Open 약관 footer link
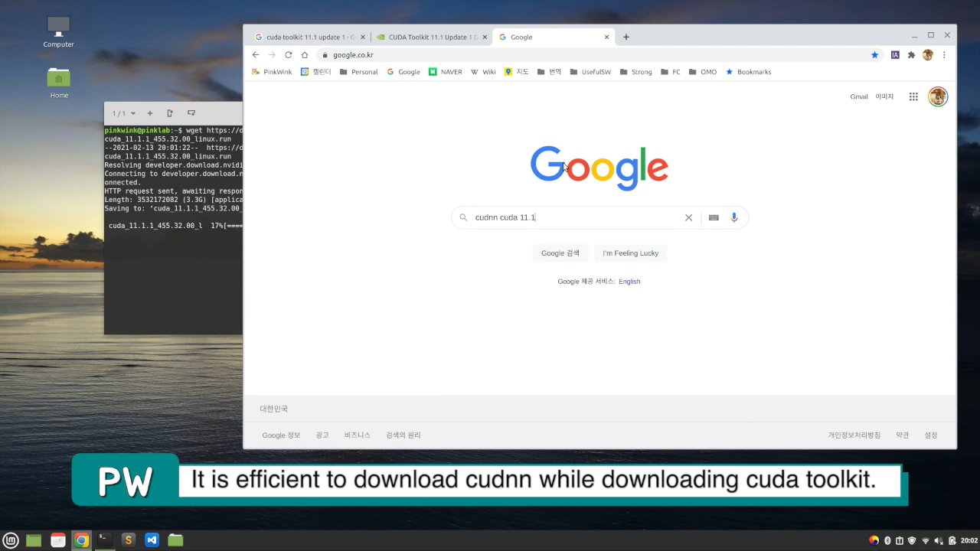This screenshot has height=551, width=980. pos(903,435)
